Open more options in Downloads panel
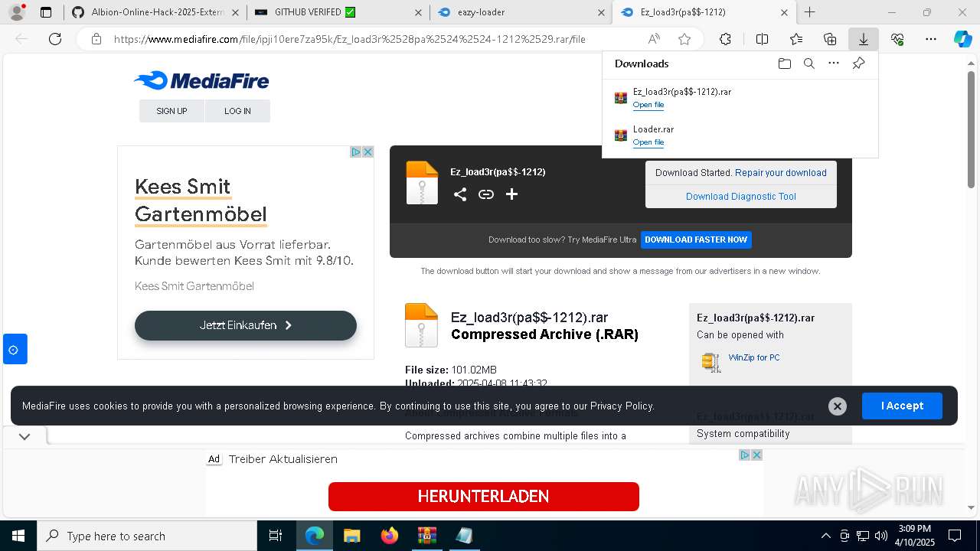Image resolution: width=980 pixels, height=551 pixels. pyautogui.click(x=834, y=64)
